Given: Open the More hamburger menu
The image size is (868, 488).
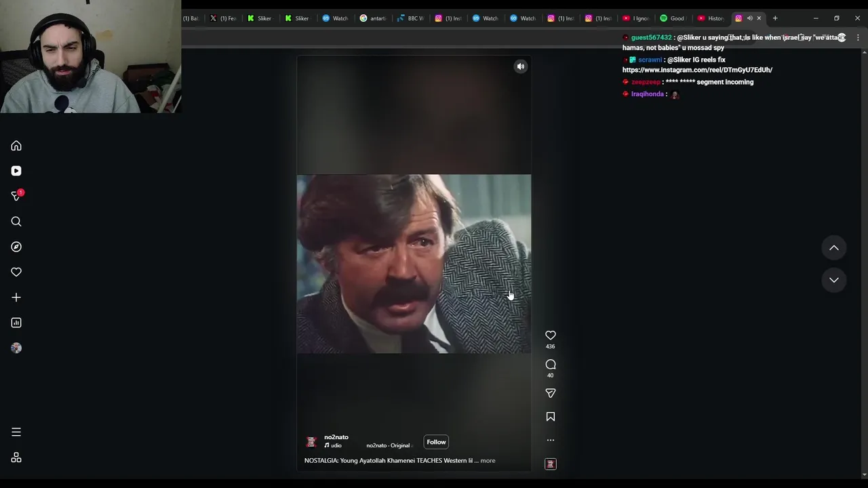Looking at the screenshot, I should [x=16, y=432].
